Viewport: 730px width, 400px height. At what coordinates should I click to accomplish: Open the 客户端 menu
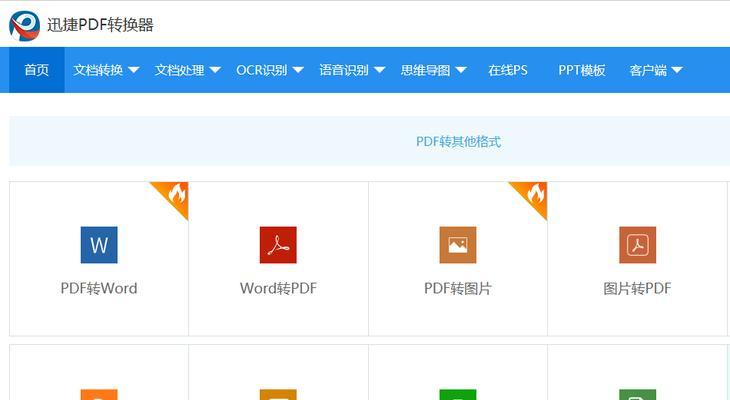point(648,70)
